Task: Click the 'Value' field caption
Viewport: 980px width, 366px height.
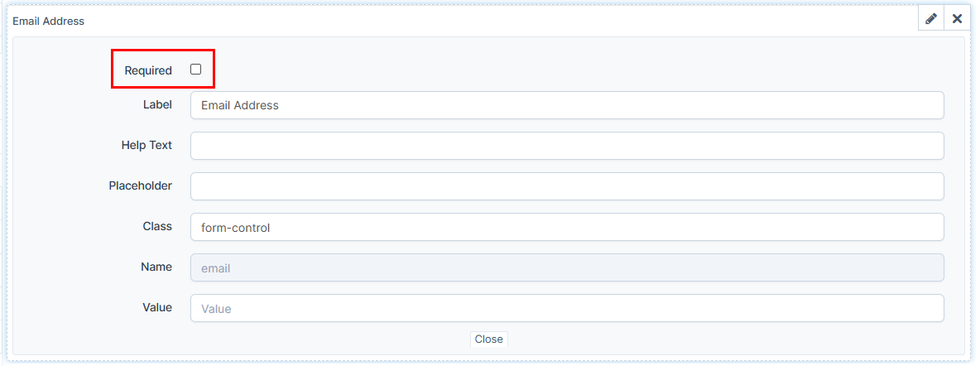Action: (x=157, y=307)
